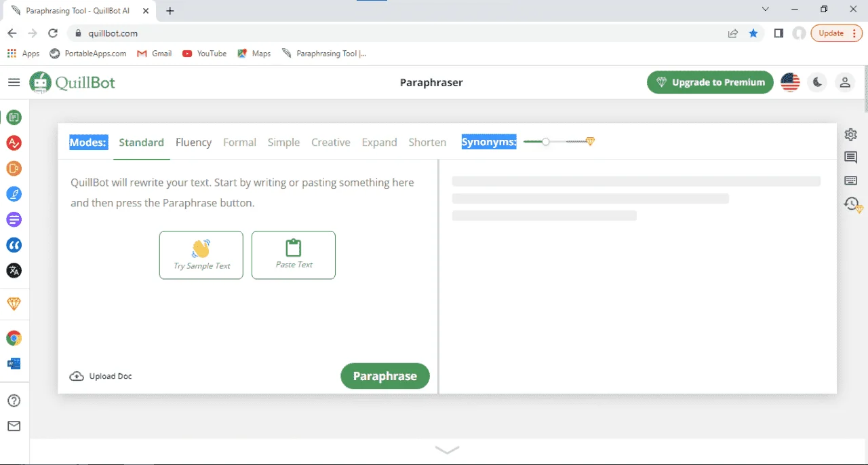Click premium diamond end of Synonyms slider
The height and width of the screenshot is (465, 868).
click(x=590, y=141)
